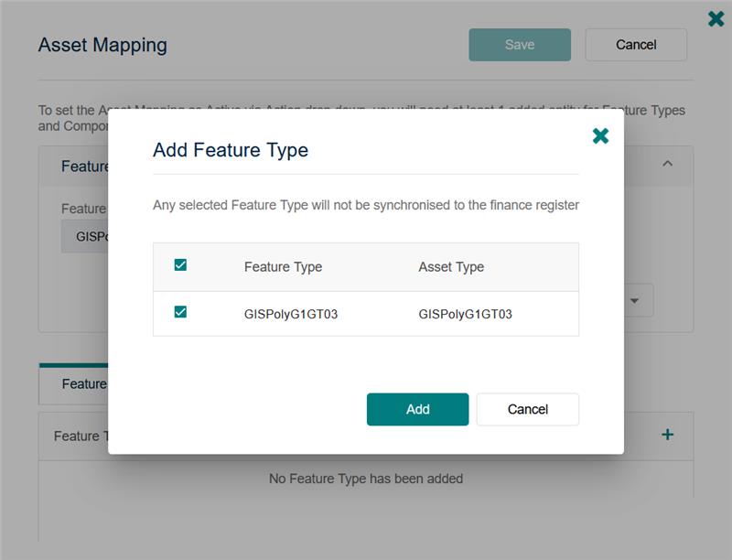Viewport: 732px width, 560px height.
Task: Sort by Feature Type column header
Action: 283,267
